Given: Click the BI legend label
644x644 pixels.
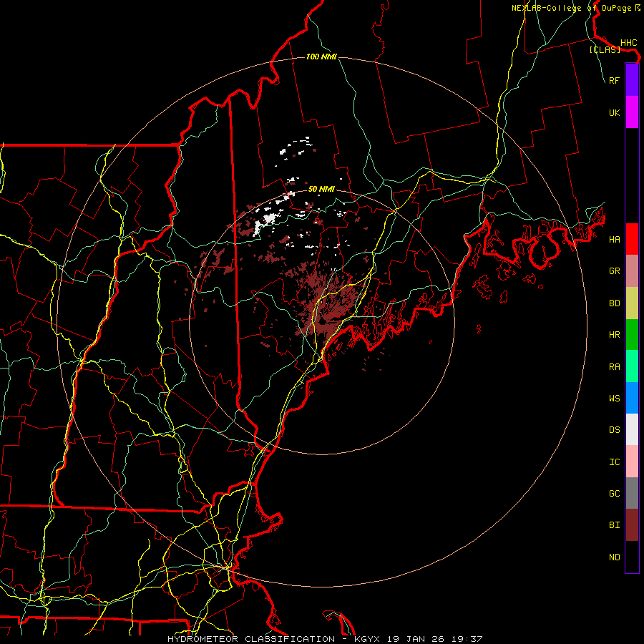Looking at the screenshot, I should (x=614, y=525).
